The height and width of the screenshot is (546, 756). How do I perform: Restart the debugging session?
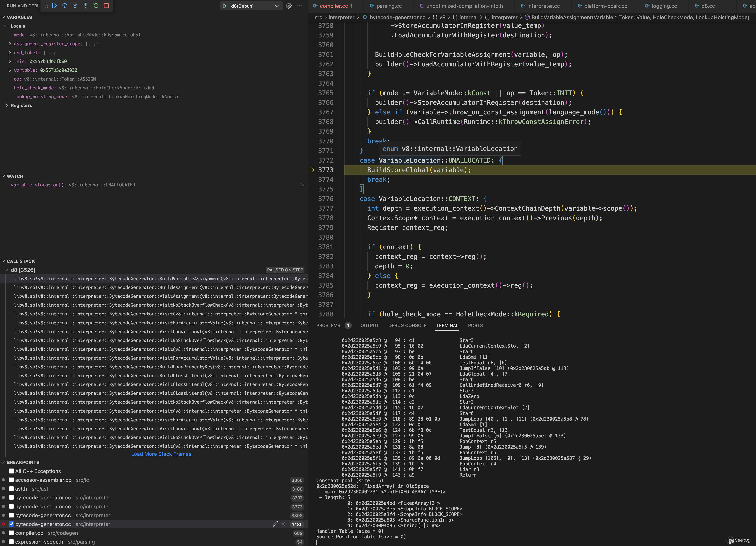coord(96,6)
